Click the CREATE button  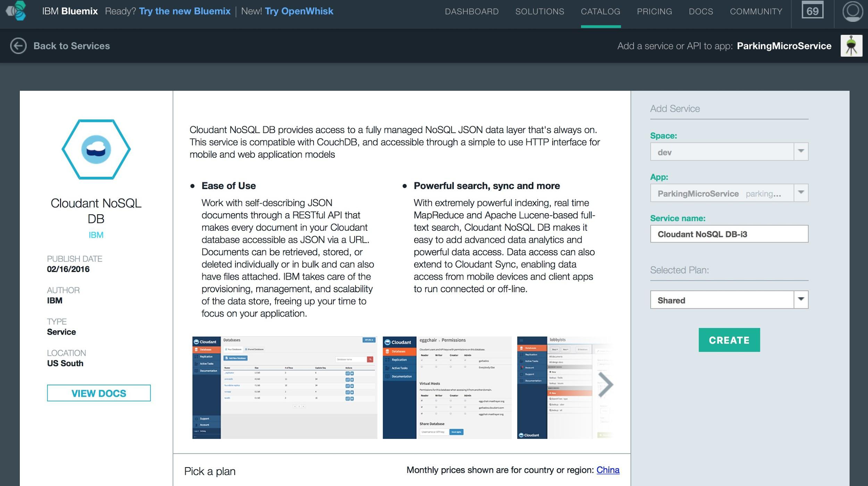(x=729, y=340)
